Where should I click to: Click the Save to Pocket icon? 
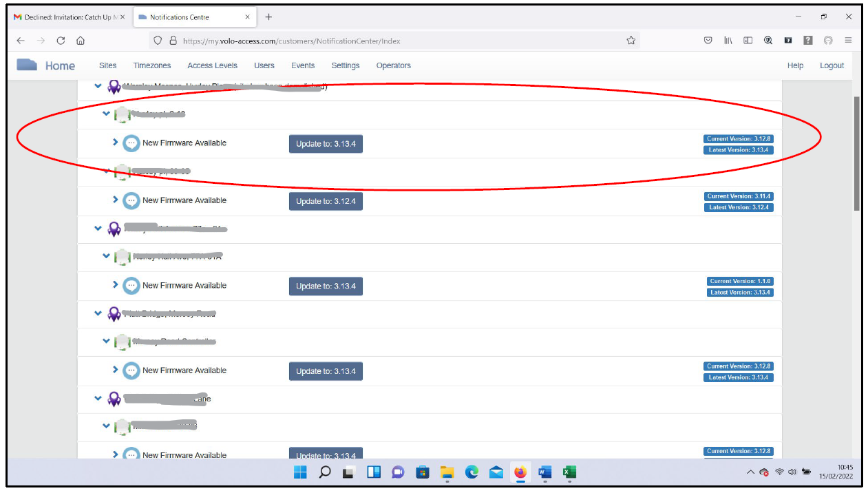708,41
